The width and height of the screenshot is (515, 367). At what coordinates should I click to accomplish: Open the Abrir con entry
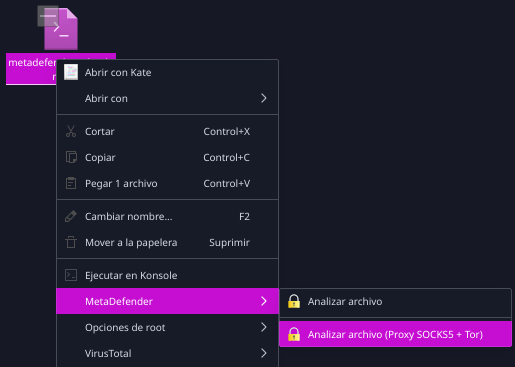point(167,98)
